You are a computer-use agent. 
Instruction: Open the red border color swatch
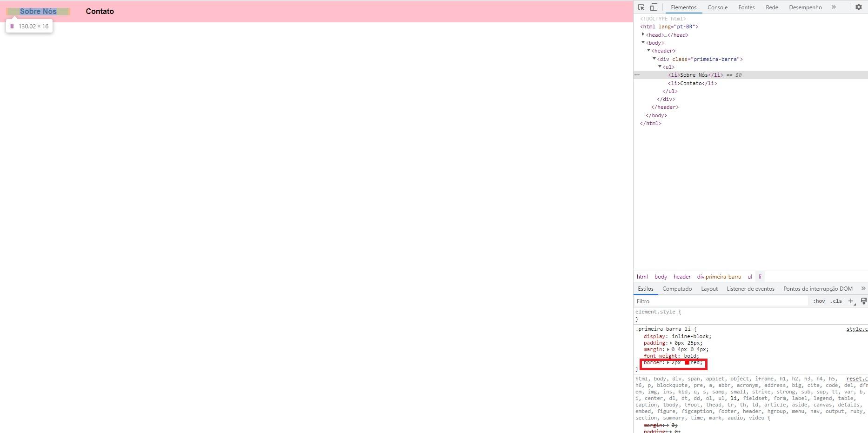click(x=687, y=363)
